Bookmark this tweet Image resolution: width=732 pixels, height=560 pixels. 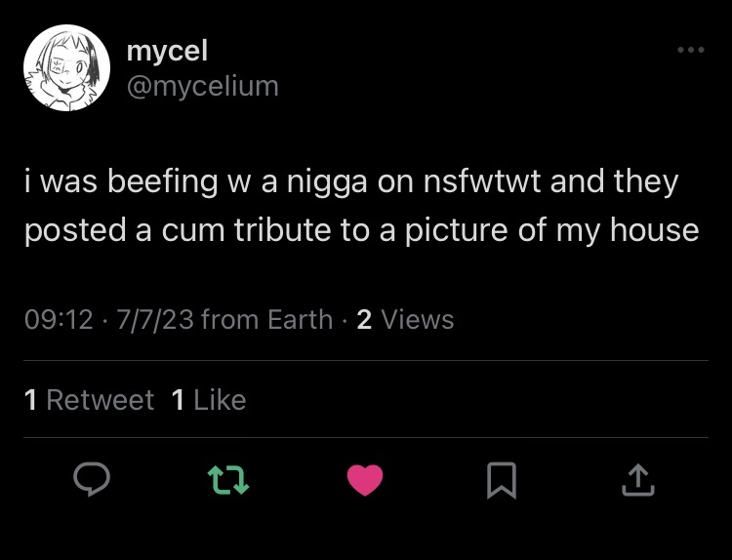click(x=501, y=479)
